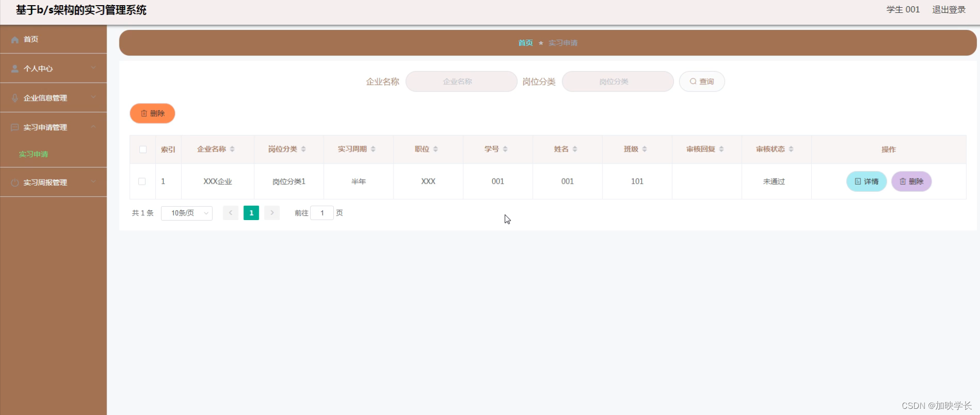Click the sort arrows on 企业名称 column

(x=233, y=149)
